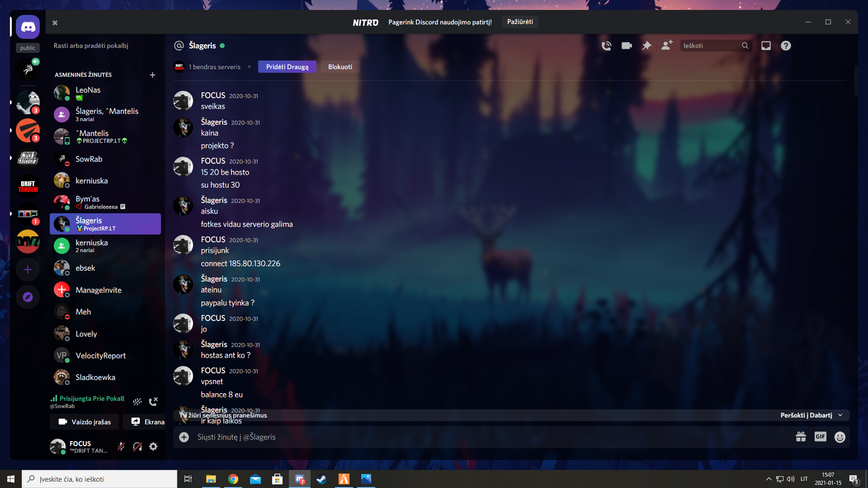The width and height of the screenshot is (868, 488).
Task: Create new direct message plus icon
Action: (x=152, y=75)
